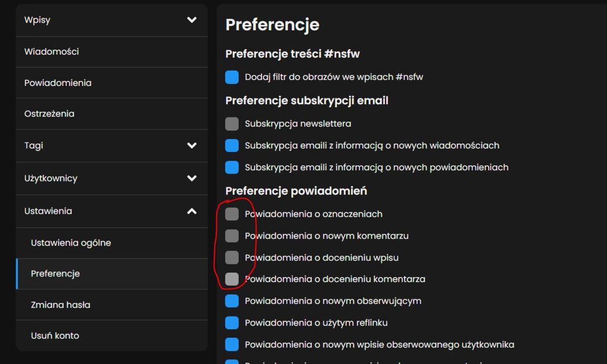Viewport: 607px width, 364px height.
Task: Disable the #nsfw image filter checkbox
Action: click(232, 77)
